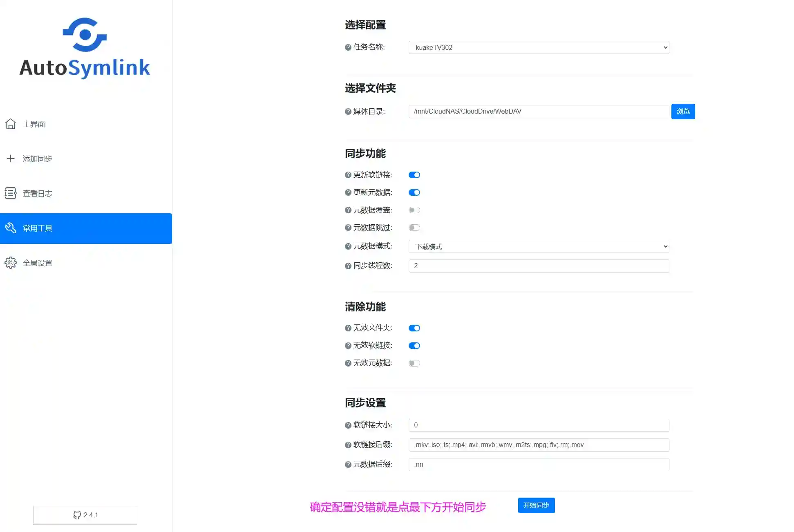The height and width of the screenshot is (532, 794).
Task: Click the AutoSymlink logo
Action: 85,47
